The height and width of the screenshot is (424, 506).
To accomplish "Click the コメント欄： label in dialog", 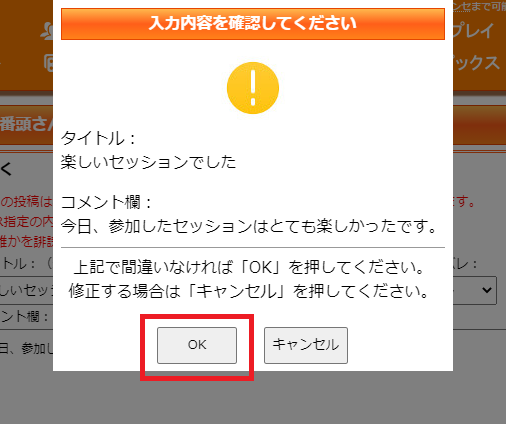I will coord(107,202).
